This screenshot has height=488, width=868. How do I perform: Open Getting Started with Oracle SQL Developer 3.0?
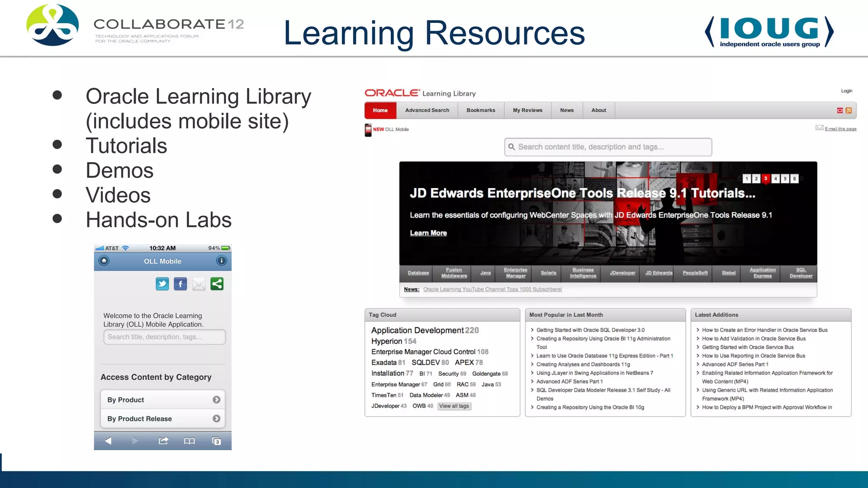tap(590, 330)
